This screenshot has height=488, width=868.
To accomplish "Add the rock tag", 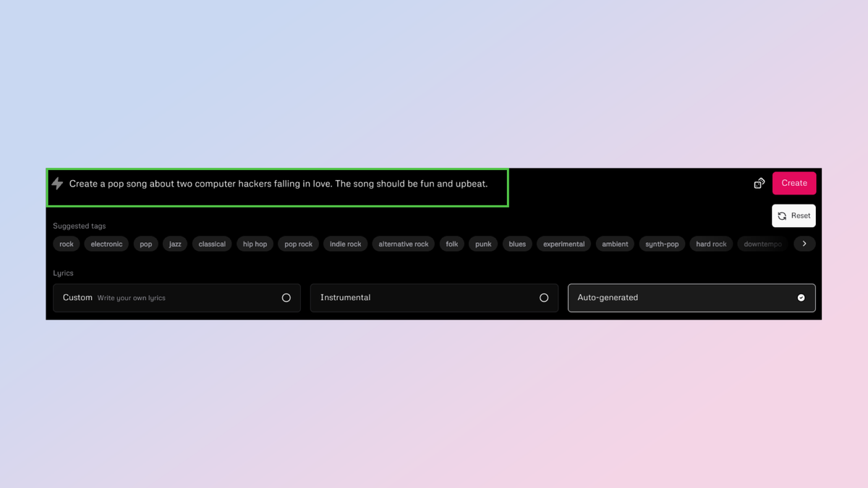I will pos(66,244).
